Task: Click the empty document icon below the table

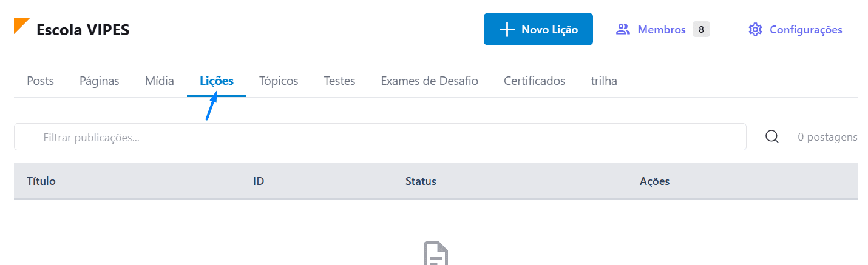Action: 435,253
